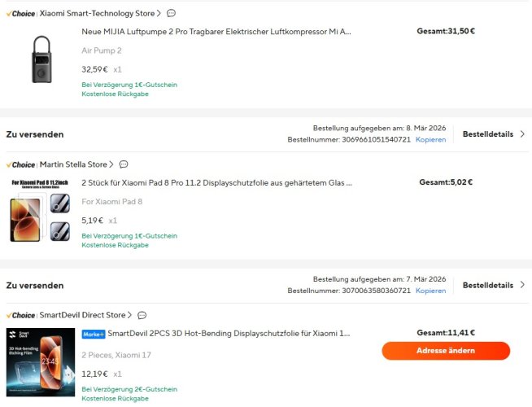Open Xiaomi Pad 8 screen protector thumbnail
532x407 pixels.
point(41,210)
